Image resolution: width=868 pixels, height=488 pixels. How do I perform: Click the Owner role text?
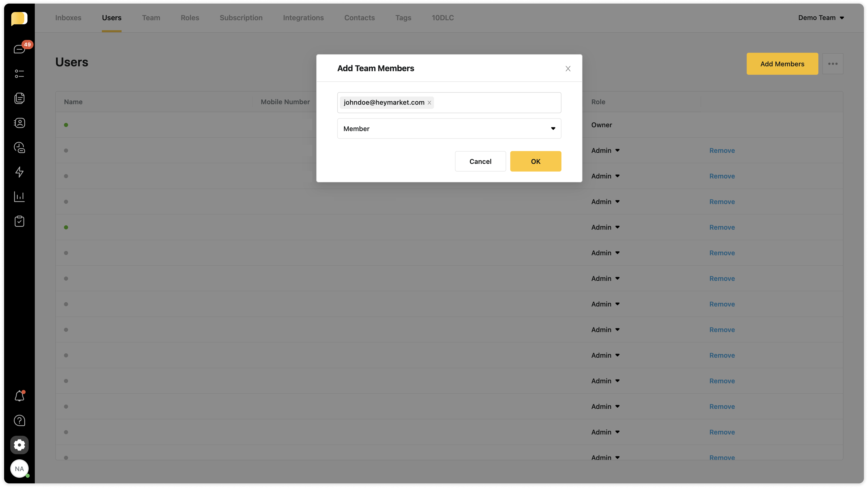601,125
